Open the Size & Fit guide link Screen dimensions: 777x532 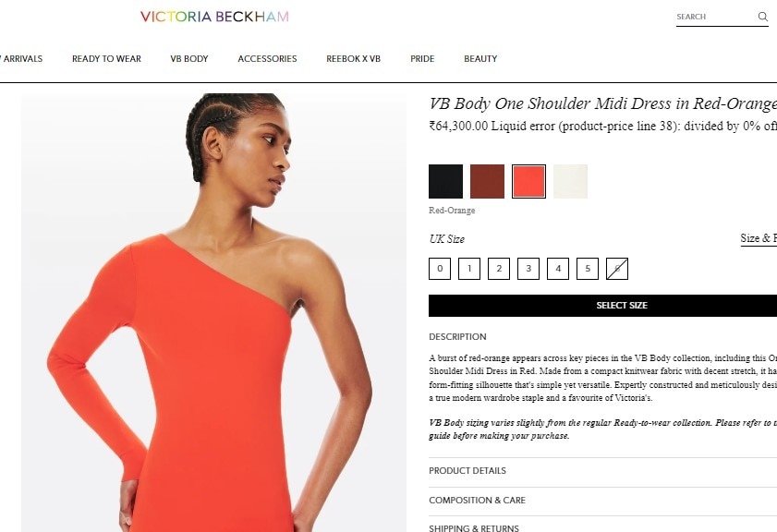[x=759, y=239]
